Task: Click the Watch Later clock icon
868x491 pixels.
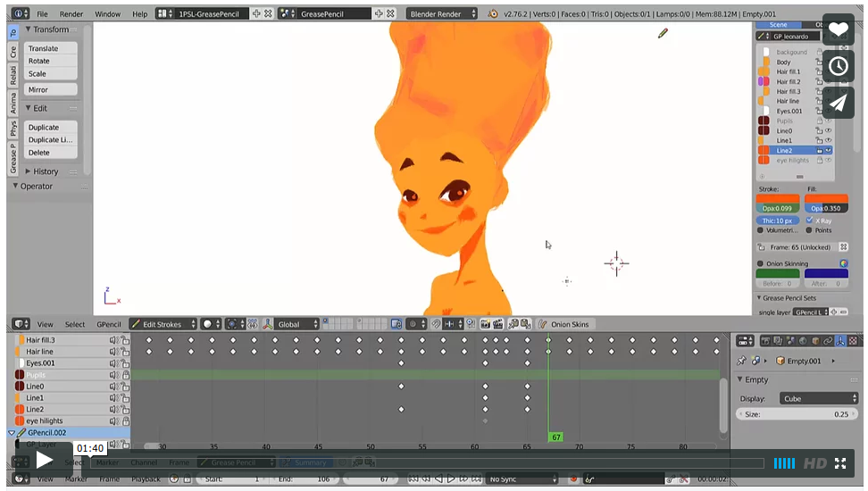Action: pos(839,66)
